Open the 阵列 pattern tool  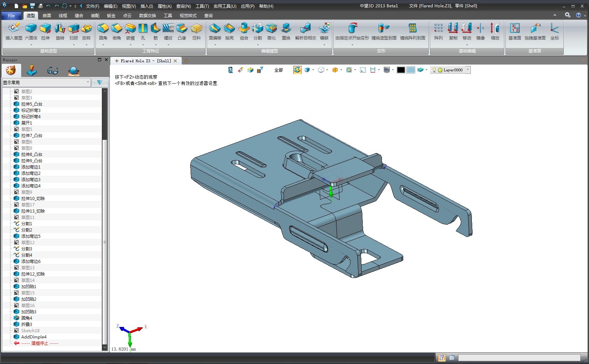coord(438,31)
